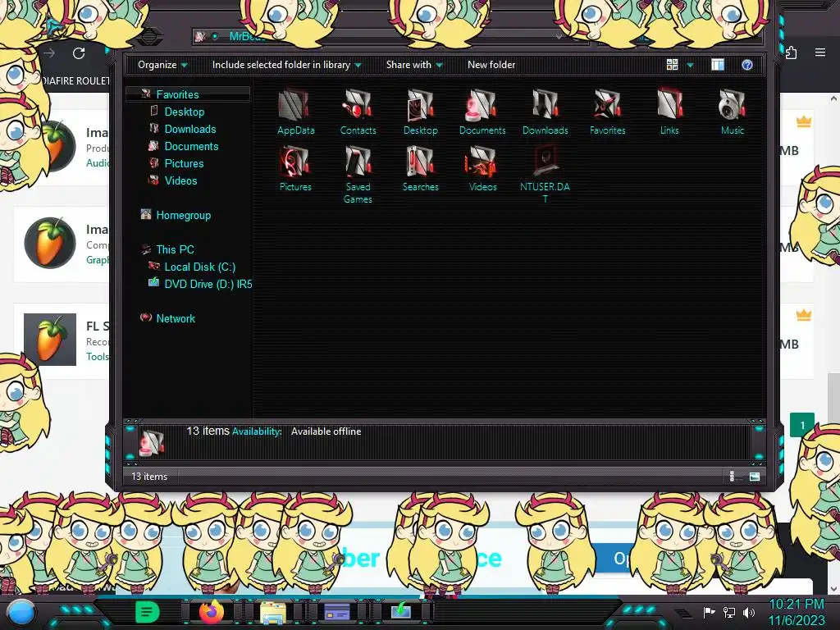The image size is (840, 630).
Task: Select the Downloads folder in file pane
Action: [545, 112]
